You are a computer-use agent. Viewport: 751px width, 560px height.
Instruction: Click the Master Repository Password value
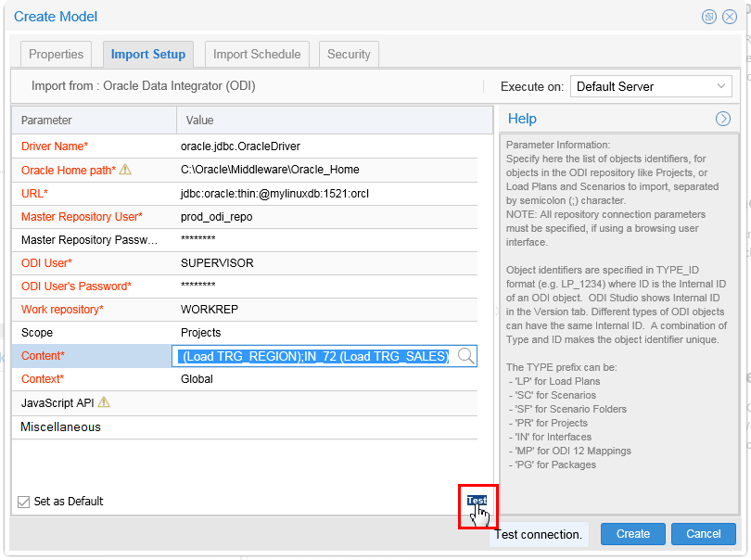tap(197, 238)
